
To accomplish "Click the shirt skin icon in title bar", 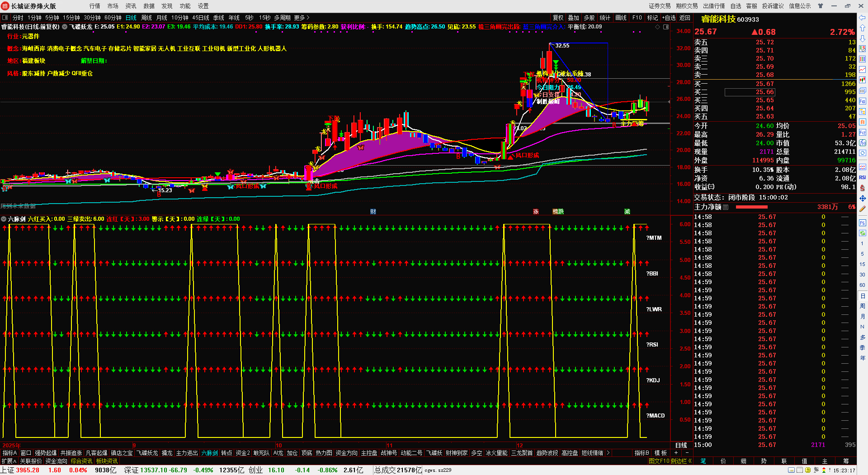I will click(821, 6).
